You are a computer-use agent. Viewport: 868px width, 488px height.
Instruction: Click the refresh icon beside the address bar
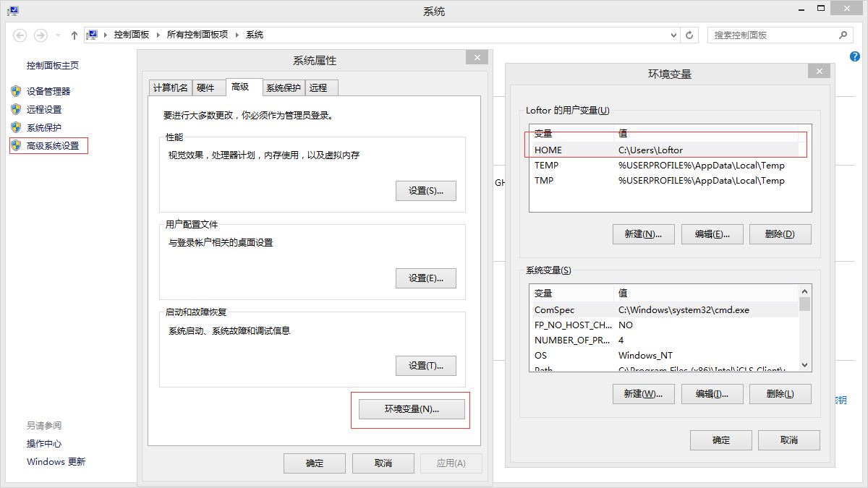[689, 34]
